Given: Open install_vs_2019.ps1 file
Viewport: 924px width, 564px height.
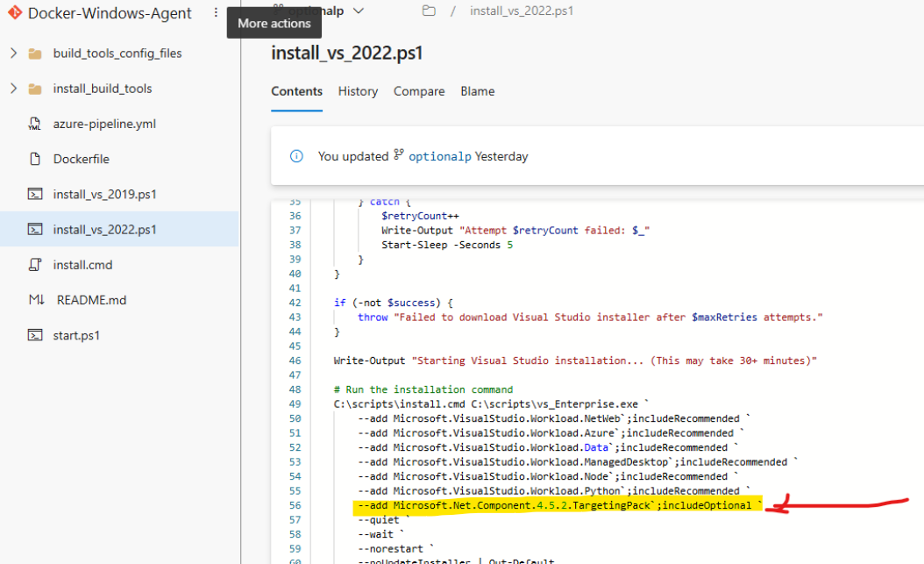Looking at the screenshot, I should 105,194.
